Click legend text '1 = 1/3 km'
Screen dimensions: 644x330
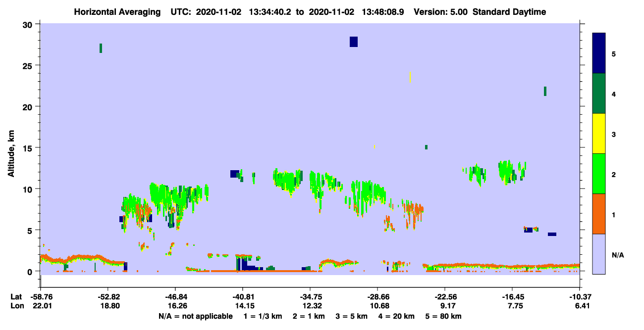click(264, 316)
